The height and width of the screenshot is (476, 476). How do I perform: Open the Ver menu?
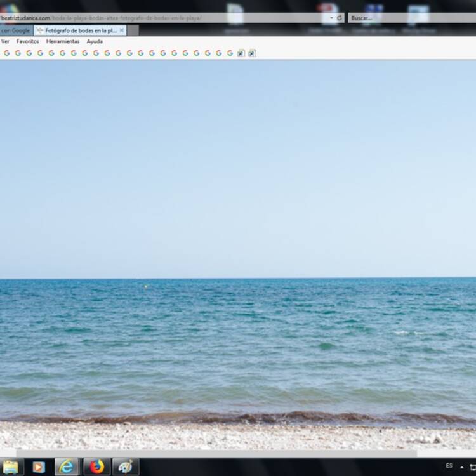tap(5, 41)
